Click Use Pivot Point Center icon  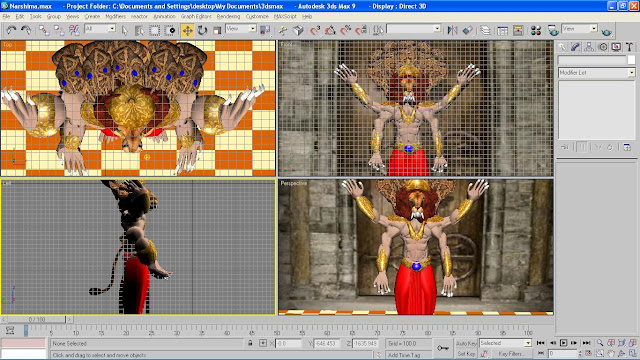pyautogui.click(x=265, y=30)
